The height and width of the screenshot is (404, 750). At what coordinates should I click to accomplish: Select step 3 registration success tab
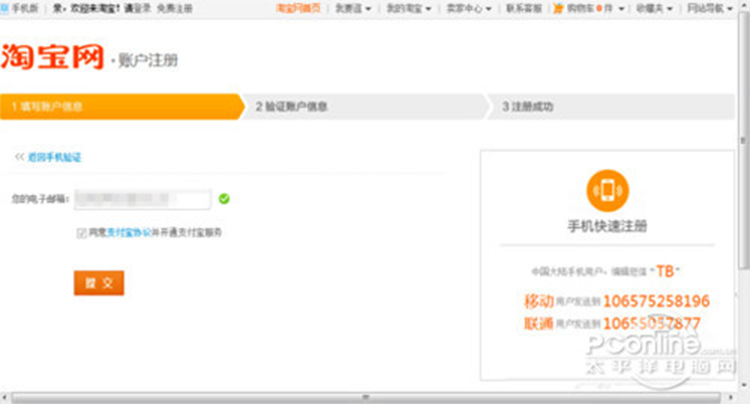(611, 106)
